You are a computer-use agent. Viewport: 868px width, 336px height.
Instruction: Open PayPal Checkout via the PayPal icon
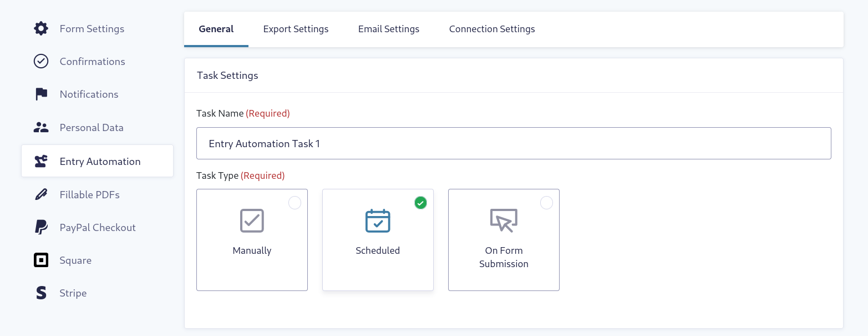pos(41,227)
